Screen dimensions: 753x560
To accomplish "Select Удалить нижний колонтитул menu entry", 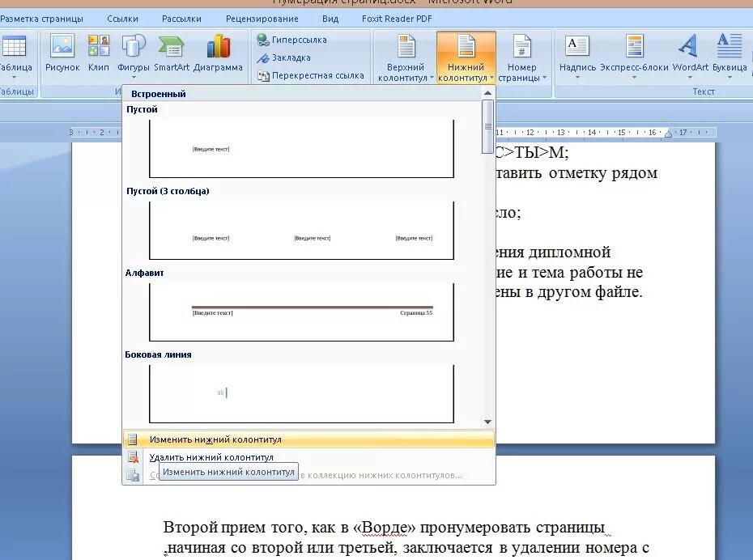I will [308, 457].
